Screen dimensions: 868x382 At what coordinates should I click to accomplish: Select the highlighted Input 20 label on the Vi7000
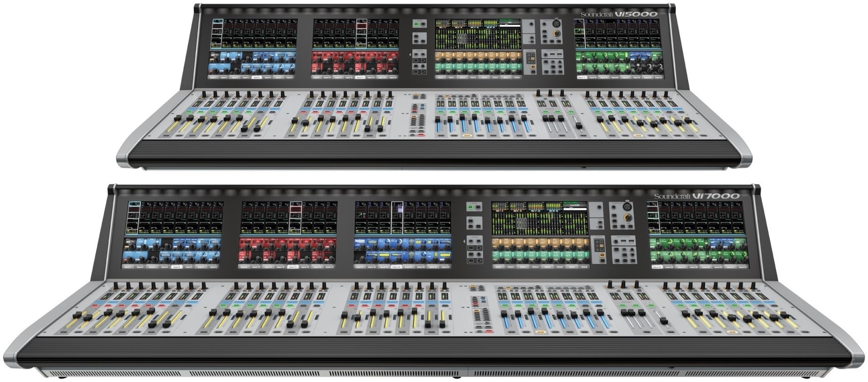pos(396,267)
